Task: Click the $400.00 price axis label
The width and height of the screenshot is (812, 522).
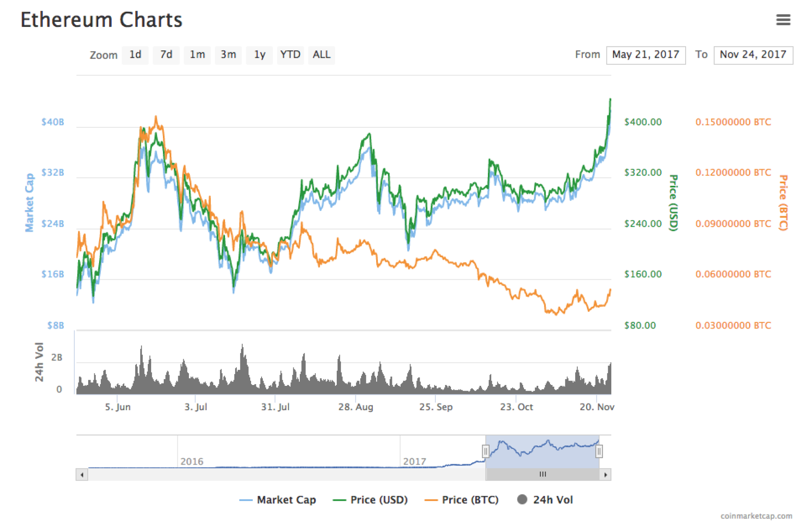Action: pos(643,122)
